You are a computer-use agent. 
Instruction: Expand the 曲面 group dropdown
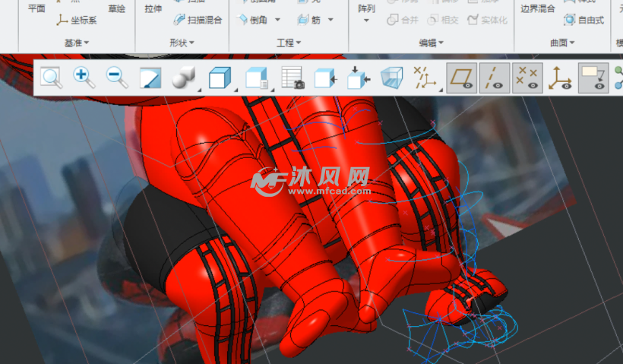click(562, 43)
